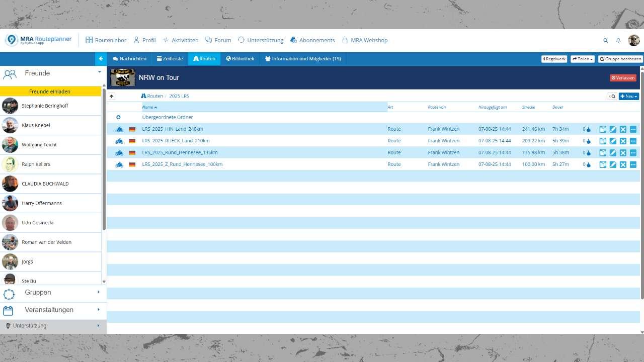Viewport: 644px width, 362px height.
Task: Expand the Gruppen sidebar section
Action: pos(39,292)
